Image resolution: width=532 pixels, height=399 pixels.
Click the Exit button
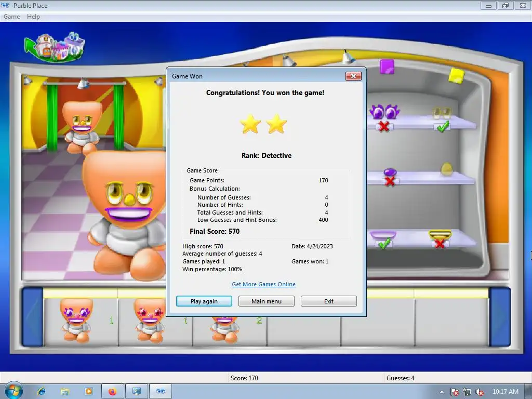[x=328, y=301]
